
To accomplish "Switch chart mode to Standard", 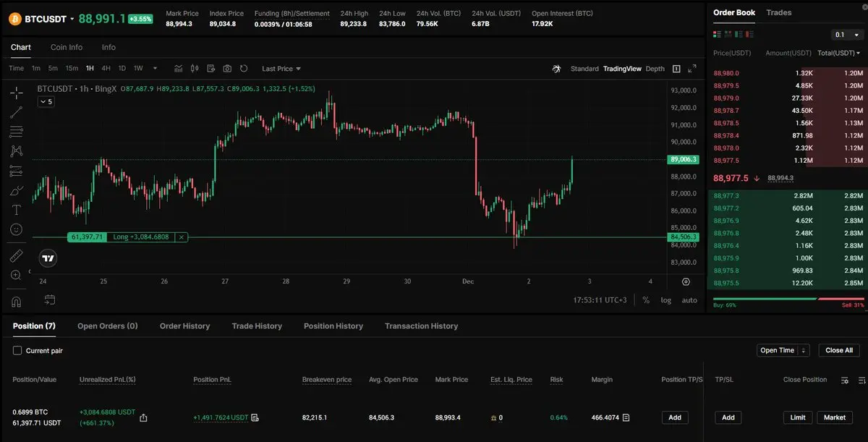I will (584, 69).
